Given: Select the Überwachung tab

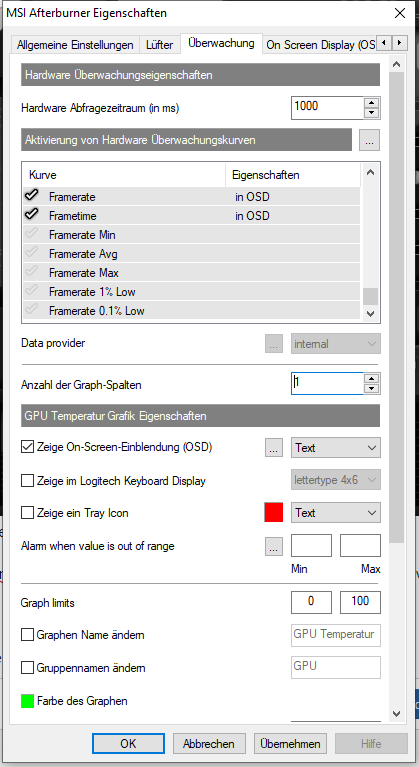Looking at the screenshot, I should [x=221, y=43].
